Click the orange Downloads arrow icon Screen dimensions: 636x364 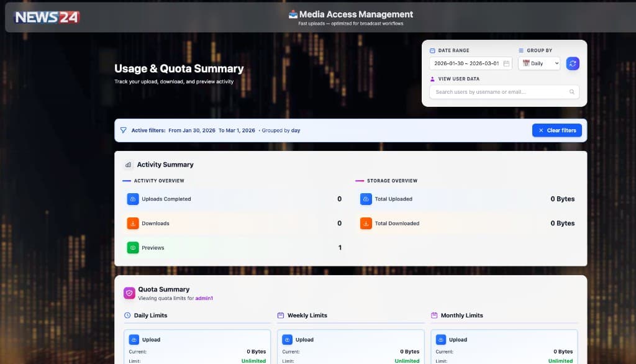click(133, 223)
